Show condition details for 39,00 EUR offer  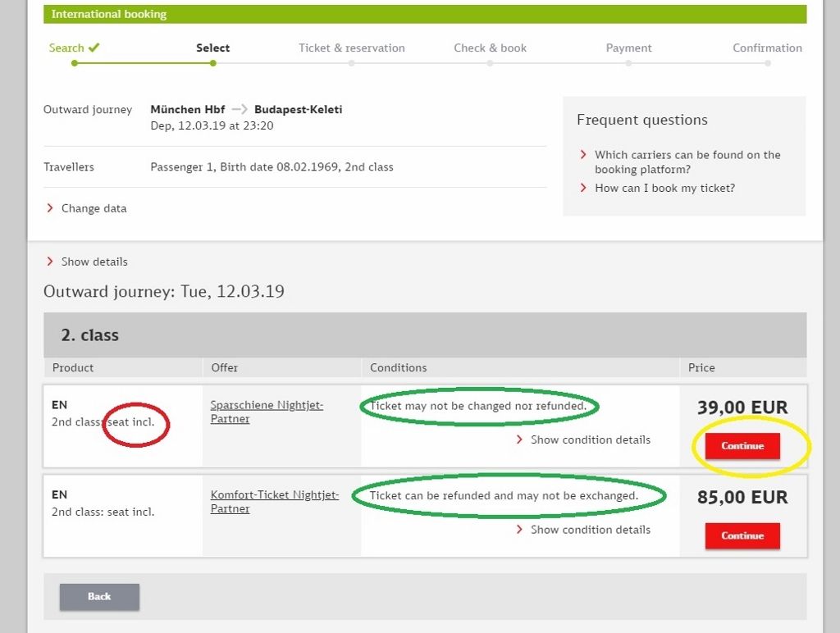[591, 439]
